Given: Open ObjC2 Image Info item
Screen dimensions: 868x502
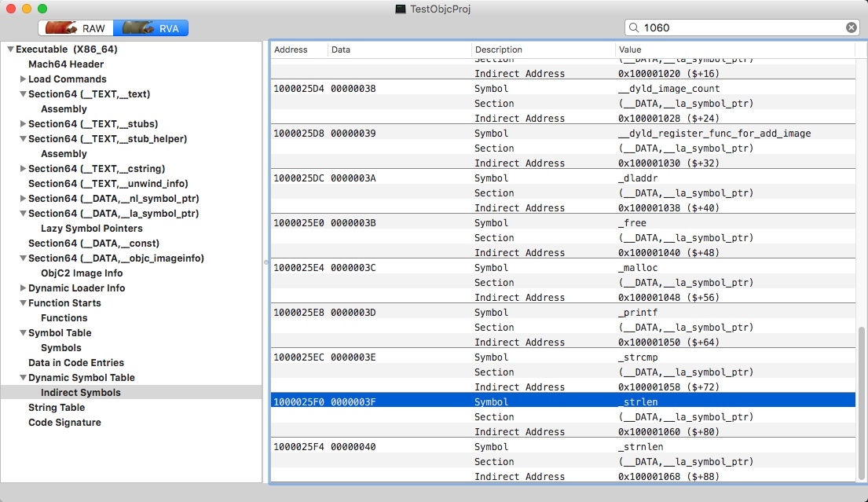Looking at the screenshot, I should click(82, 273).
